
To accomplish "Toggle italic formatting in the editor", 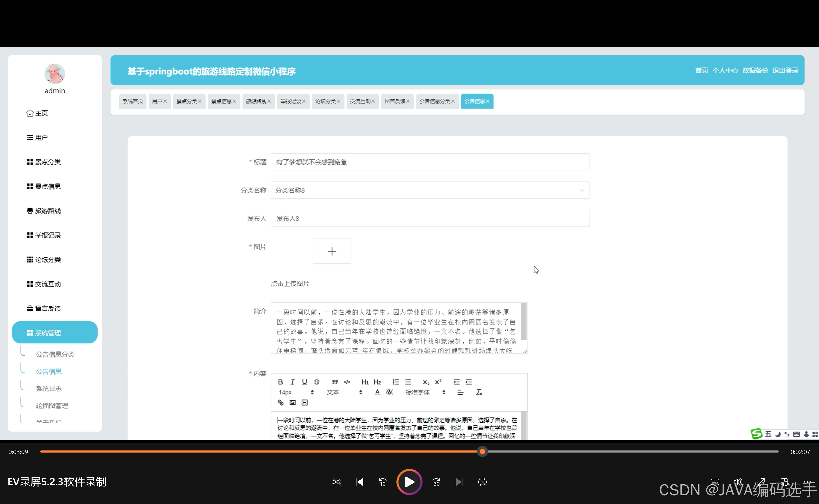I will coord(292,382).
